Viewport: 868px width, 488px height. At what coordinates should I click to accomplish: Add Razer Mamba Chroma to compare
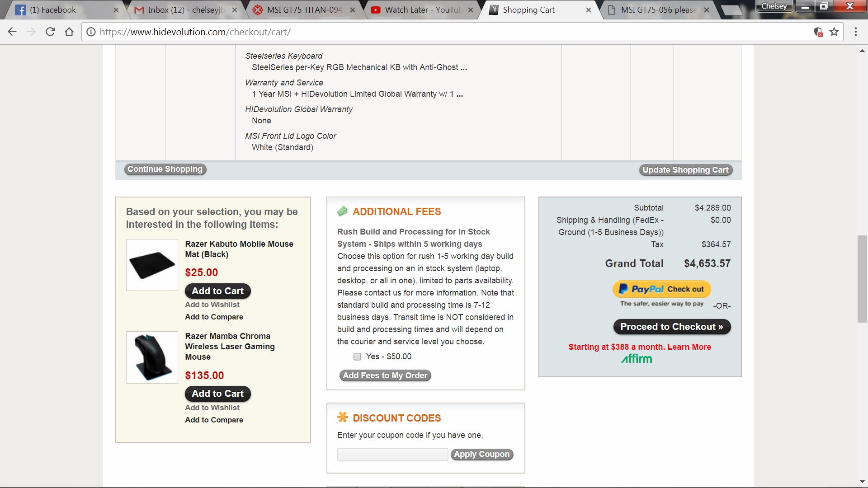[x=214, y=420]
